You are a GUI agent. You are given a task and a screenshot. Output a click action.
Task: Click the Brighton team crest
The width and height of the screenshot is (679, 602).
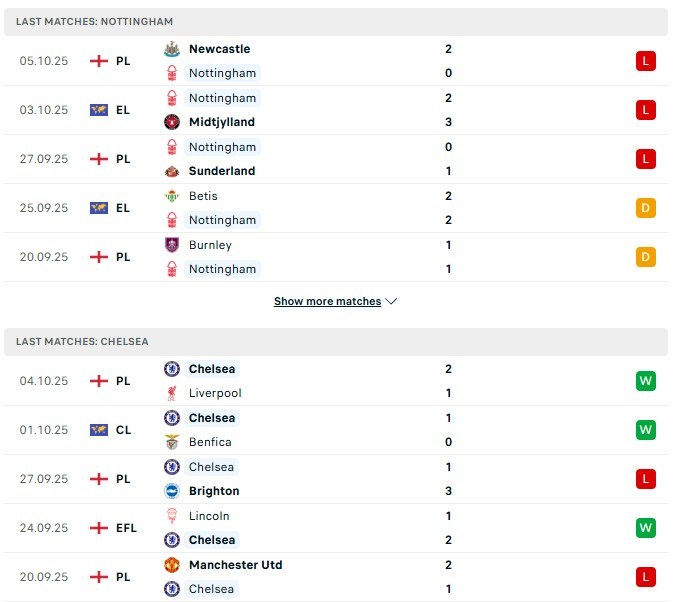coord(172,491)
